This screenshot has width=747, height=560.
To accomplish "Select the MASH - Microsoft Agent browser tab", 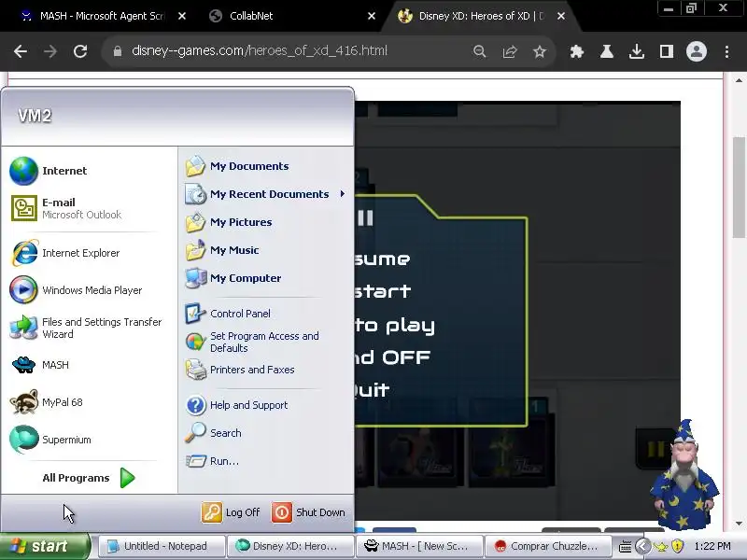I will coord(101,16).
